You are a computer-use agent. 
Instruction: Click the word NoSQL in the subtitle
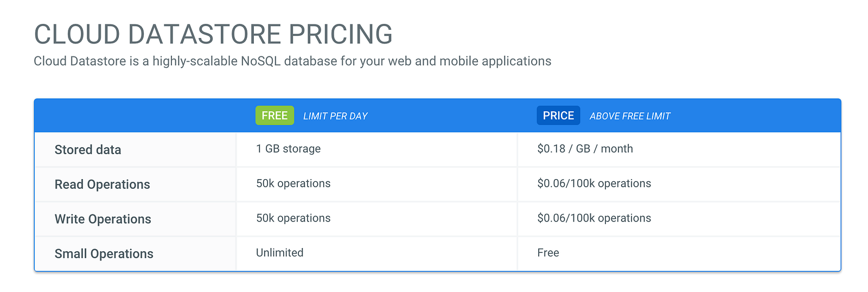pyautogui.click(x=260, y=61)
